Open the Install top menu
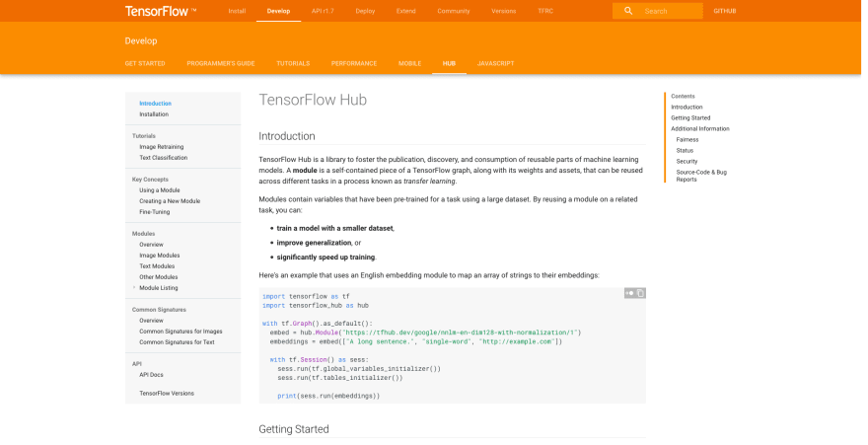The image size is (868, 445). 237,11
